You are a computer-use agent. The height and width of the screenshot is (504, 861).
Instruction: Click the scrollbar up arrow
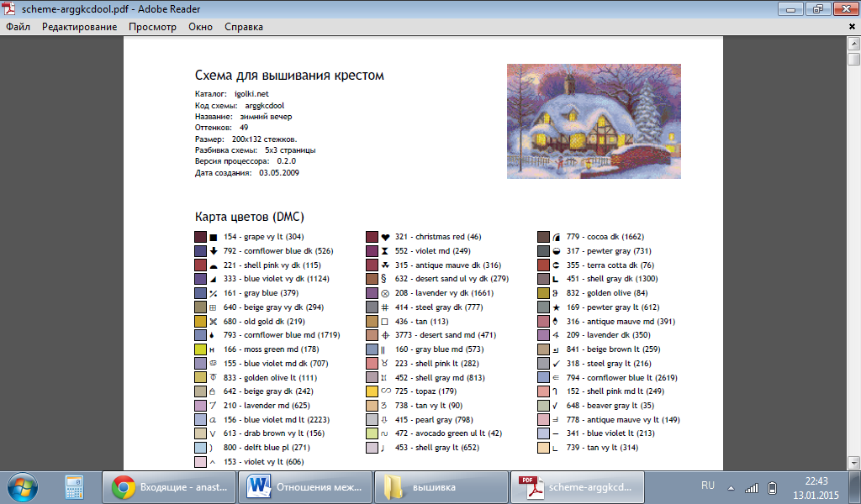853,44
